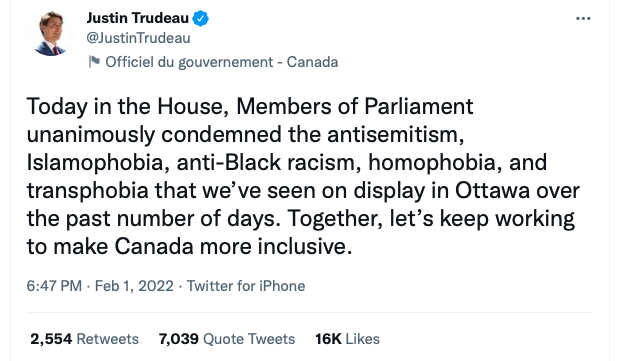Image resolution: width=623 pixels, height=361 pixels.
Task: View the 2,554 Retweets list
Action: 84,339
